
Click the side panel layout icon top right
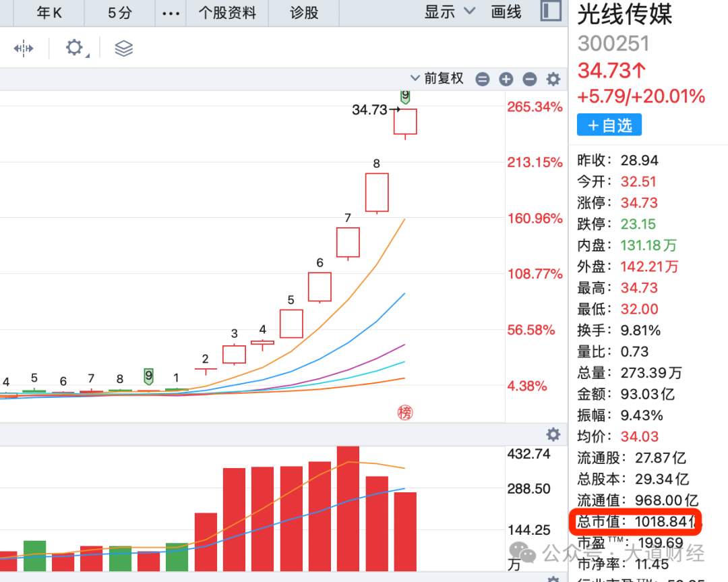(551, 11)
